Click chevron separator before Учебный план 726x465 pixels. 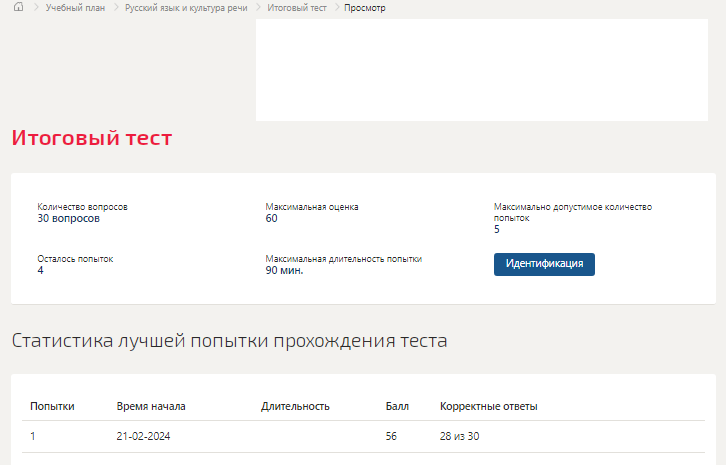[36, 7]
